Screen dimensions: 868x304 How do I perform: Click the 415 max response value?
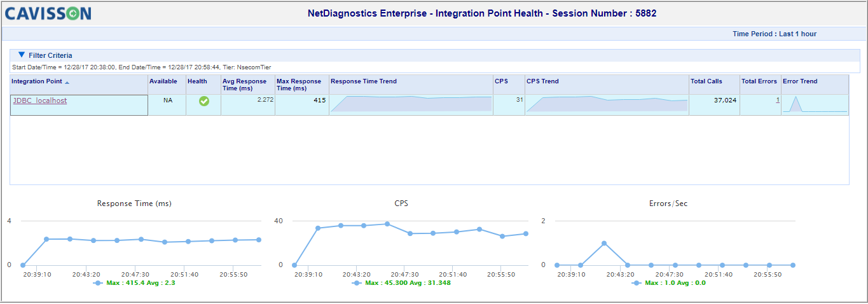(x=320, y=100)
